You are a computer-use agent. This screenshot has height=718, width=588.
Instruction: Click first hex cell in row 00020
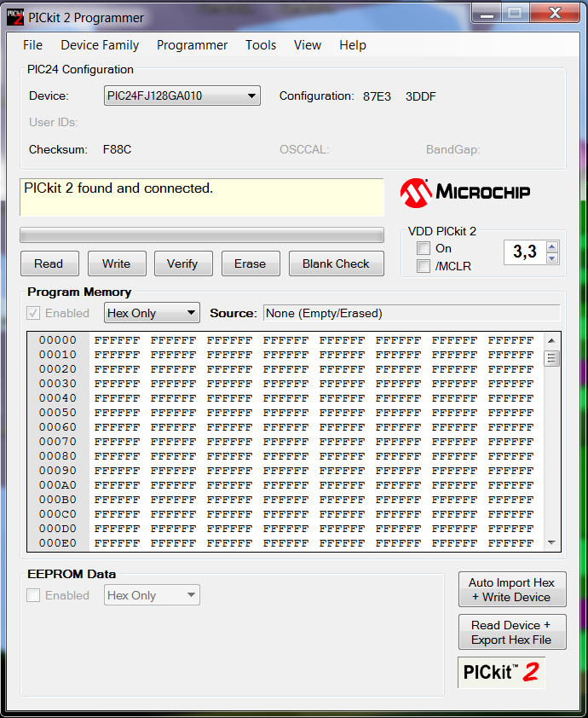(117, 369)
